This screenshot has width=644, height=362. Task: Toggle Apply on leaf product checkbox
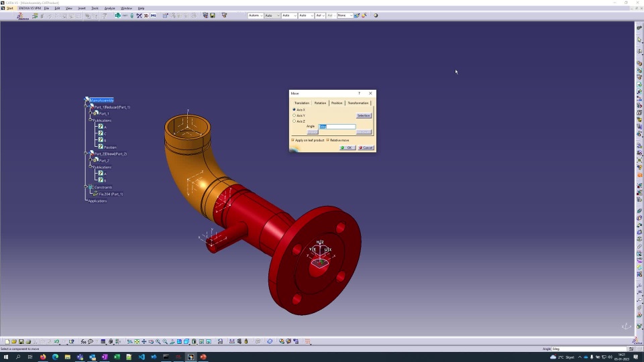(293, 140)
